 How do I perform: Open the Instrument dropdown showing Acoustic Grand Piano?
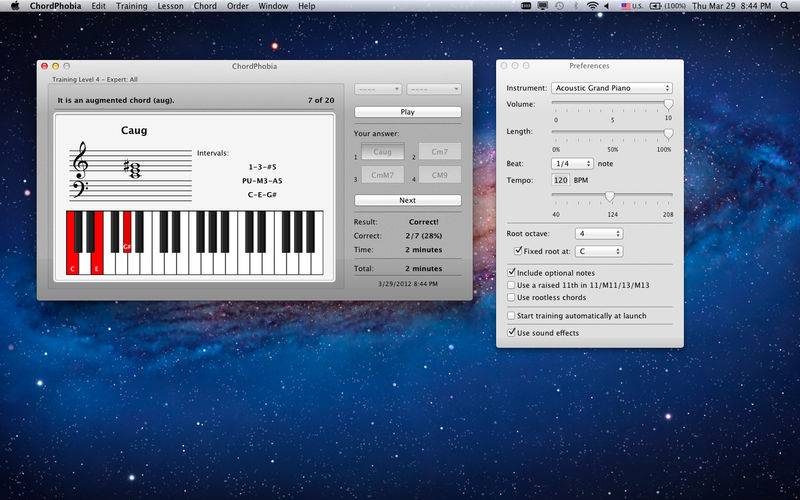pos(612,88)
